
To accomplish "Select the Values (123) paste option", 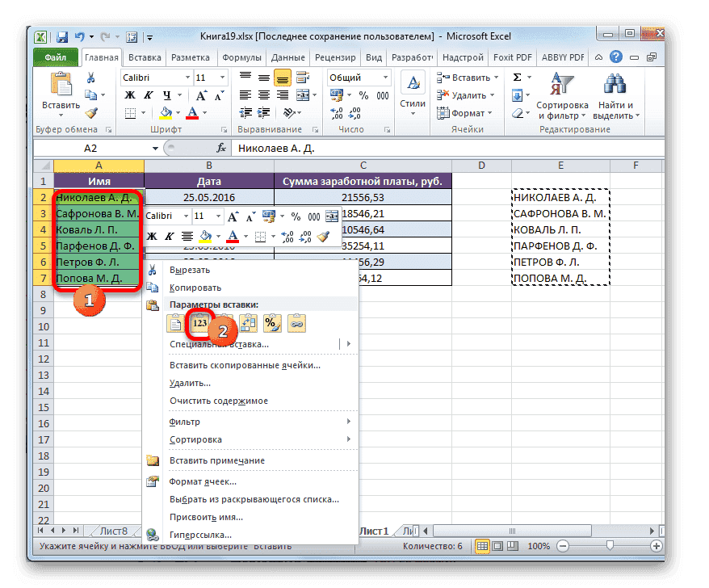I will [x=200, y=321].
